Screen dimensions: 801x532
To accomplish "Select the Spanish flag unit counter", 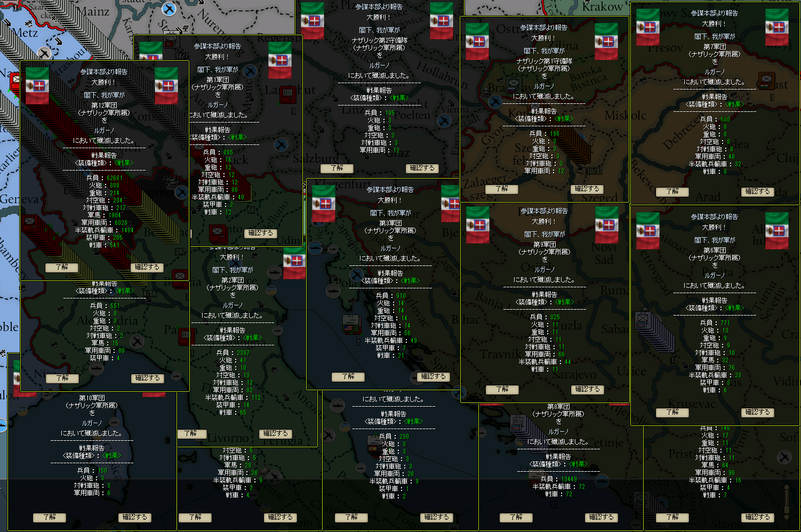I will pos(374,444).
